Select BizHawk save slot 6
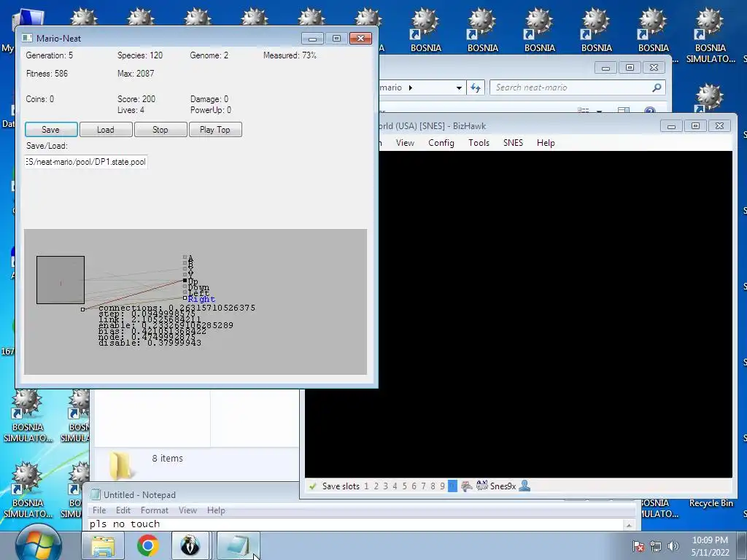Viewport: 747px width, 560px height. click(x=414, y=486)
